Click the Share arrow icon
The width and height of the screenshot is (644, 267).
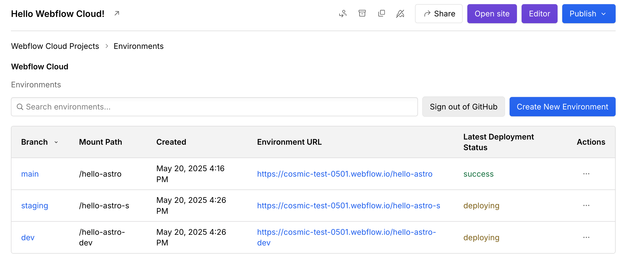[427, 13]
